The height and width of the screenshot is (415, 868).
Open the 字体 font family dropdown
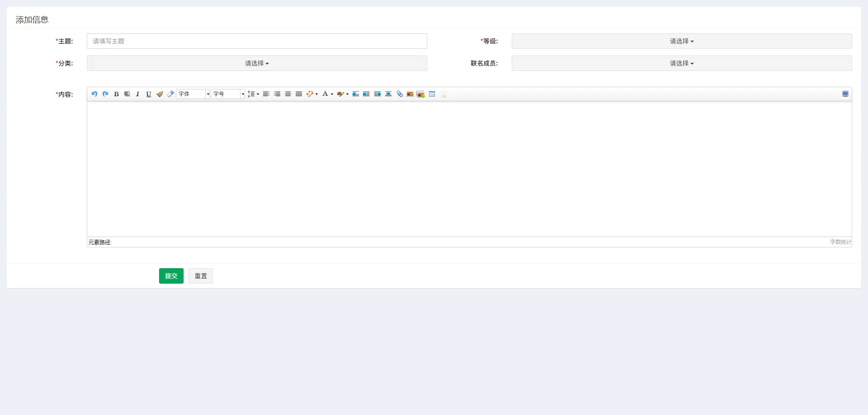pos(192,94)
